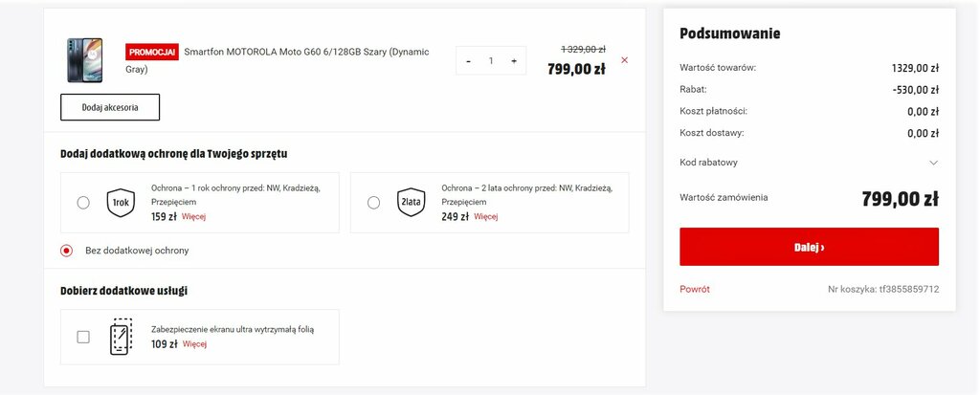Select 2 lata protection radio button
This screenshot has height=395, width=980.
click(374, 203)
